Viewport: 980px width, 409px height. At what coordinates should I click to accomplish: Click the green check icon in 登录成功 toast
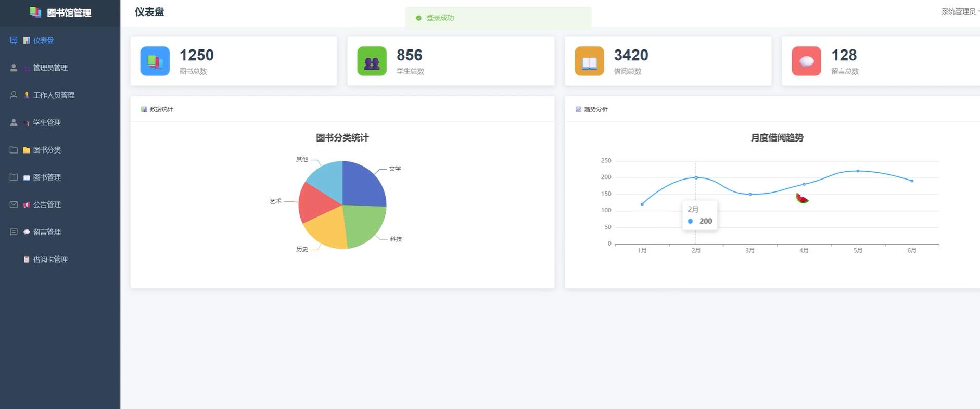(x=418, y=18)
